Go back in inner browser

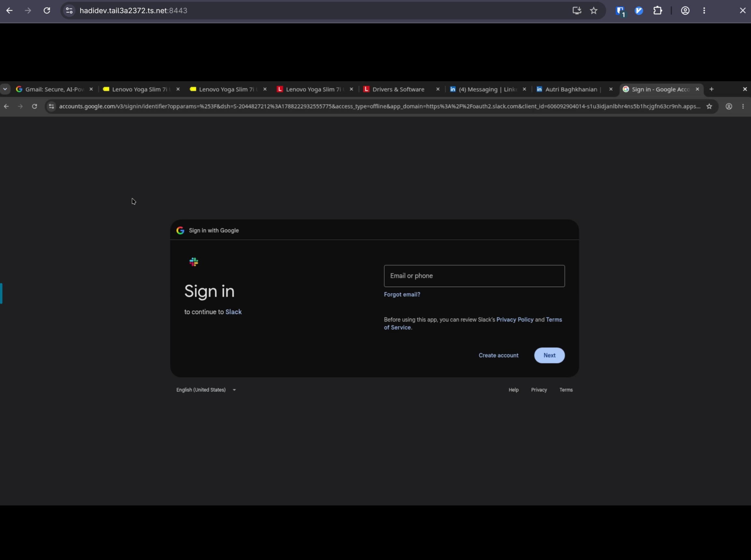(x=7, y=106)
